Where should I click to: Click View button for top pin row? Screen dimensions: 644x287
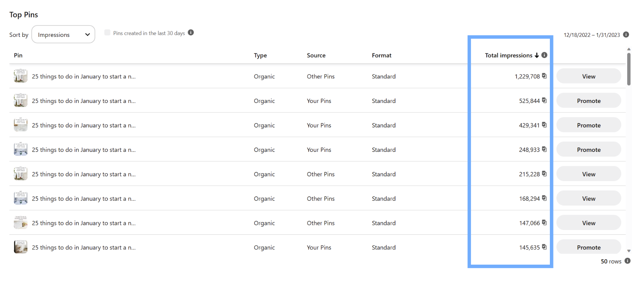589,76
